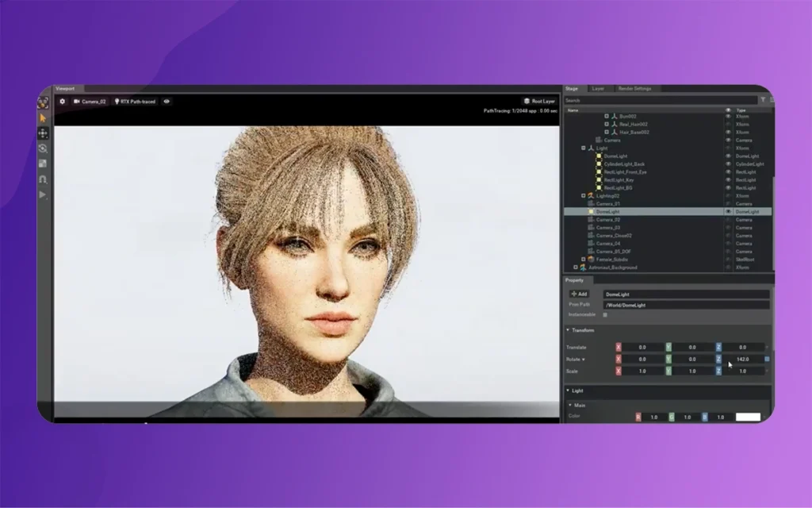This screenshot has height=508, width=812.
Task: Toggle visibility eye for Hair_Base002
Action: coord(728,133)
